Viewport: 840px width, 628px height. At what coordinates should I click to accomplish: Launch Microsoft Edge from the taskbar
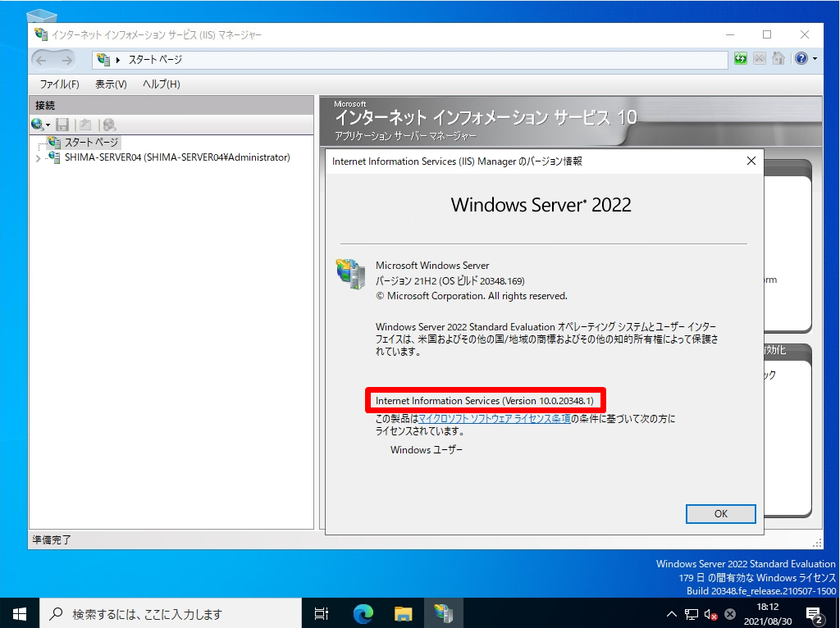(363, 613)
